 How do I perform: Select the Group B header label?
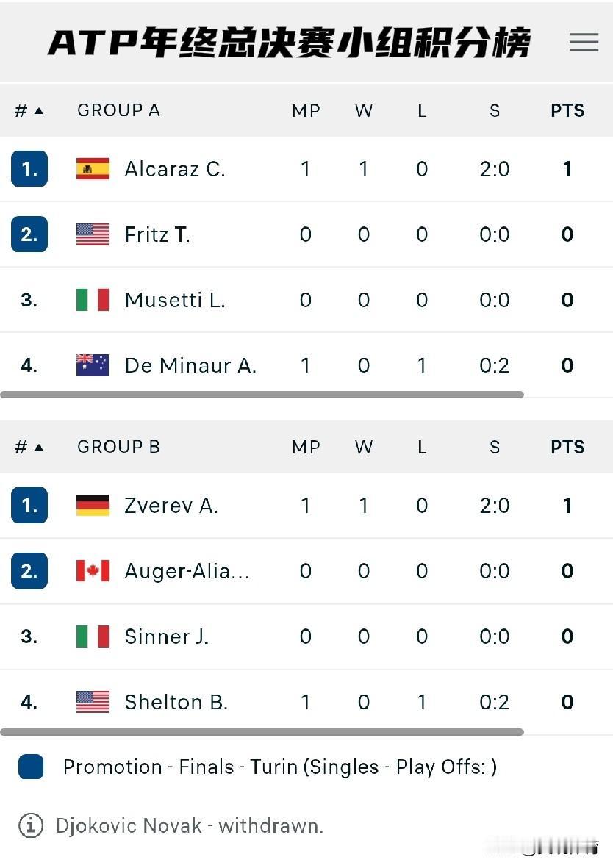pyautogui.click(x=118, y=448)
